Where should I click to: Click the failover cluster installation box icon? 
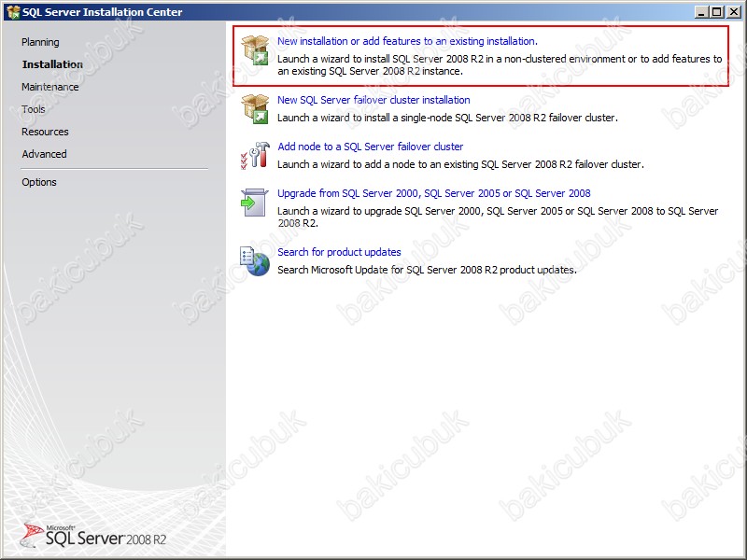pyautogui.click(x=255, y=109)
